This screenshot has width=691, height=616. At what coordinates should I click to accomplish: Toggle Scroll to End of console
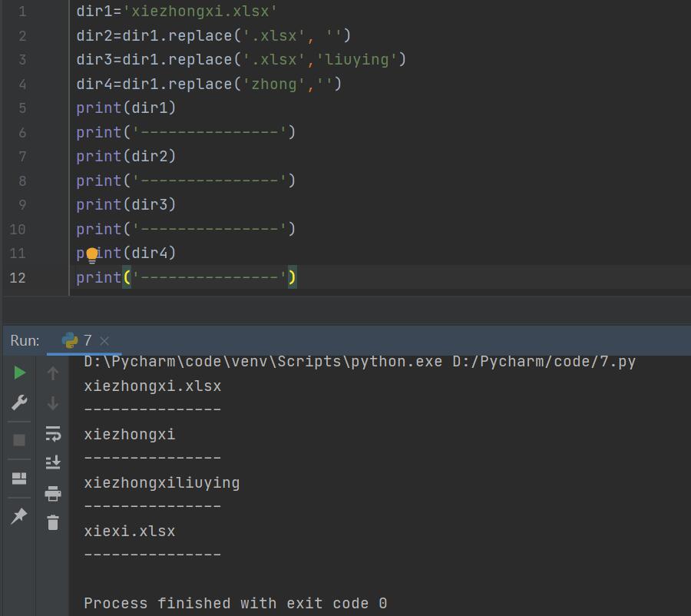click(x=53, y=462)
